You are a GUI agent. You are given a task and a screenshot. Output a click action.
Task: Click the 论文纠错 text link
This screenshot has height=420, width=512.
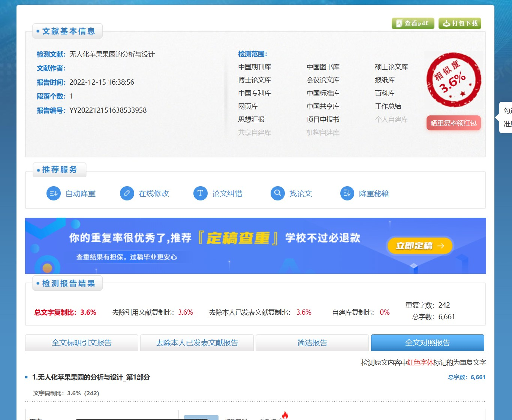pos(227,194)
